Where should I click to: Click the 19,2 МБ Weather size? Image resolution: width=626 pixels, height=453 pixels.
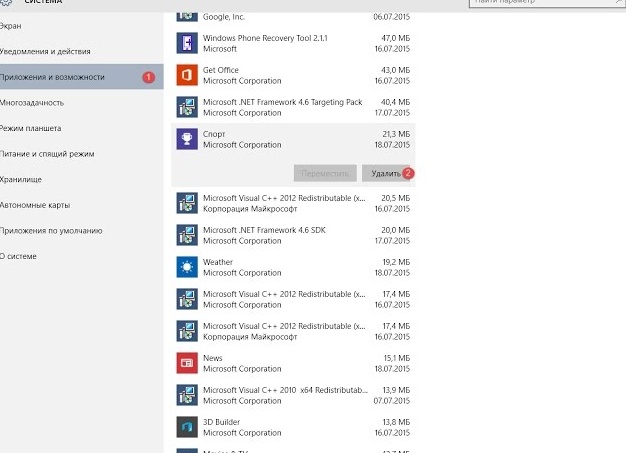[396, 262]
